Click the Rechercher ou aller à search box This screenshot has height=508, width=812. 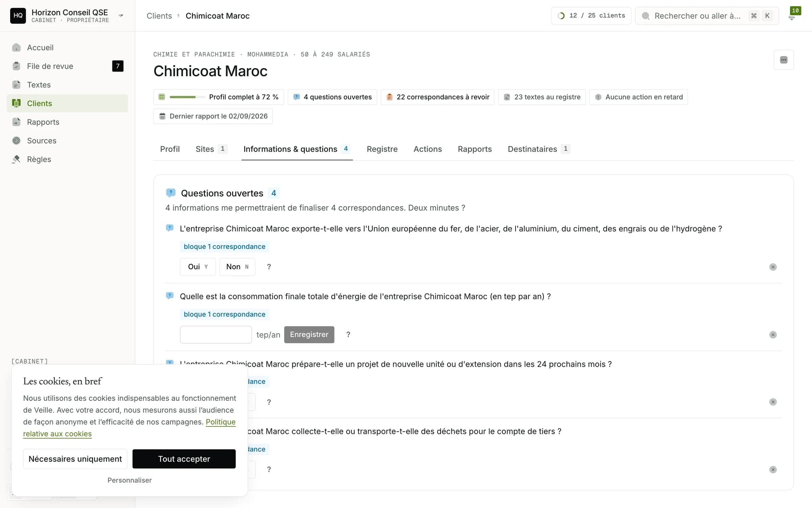(707, 16)
